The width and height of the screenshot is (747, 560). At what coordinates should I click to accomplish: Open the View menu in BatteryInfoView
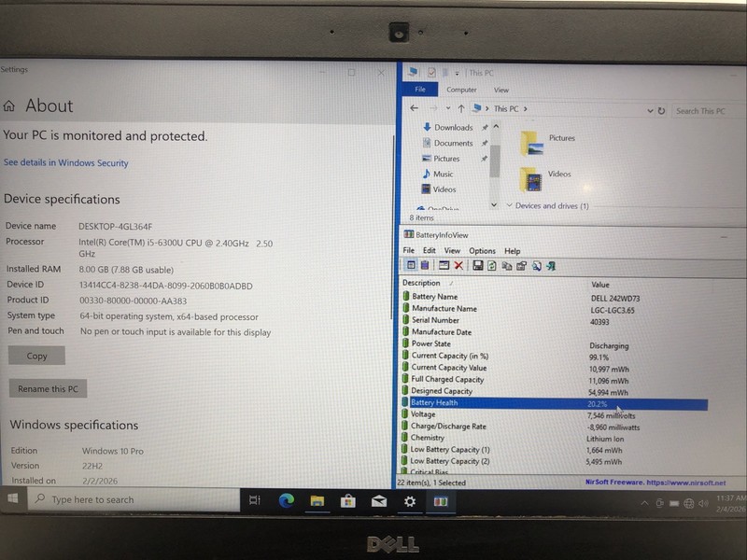pyautogui.click(x=452, y=250)
